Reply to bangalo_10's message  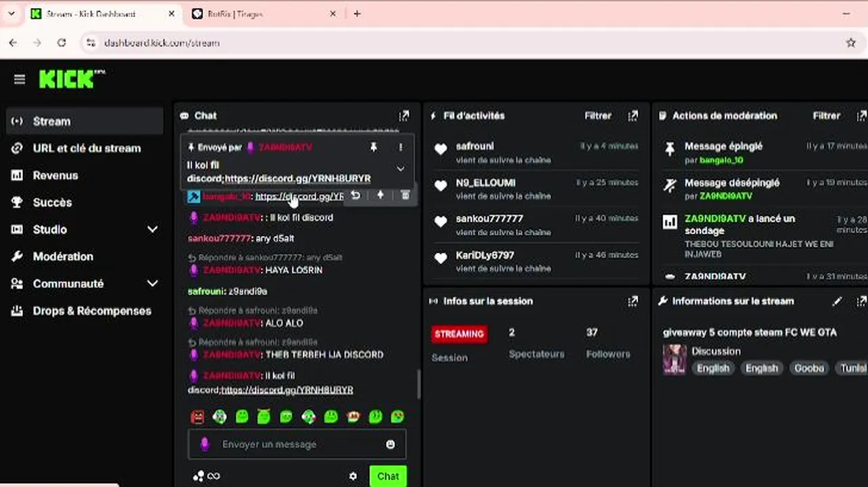click(x=356, y=195)
